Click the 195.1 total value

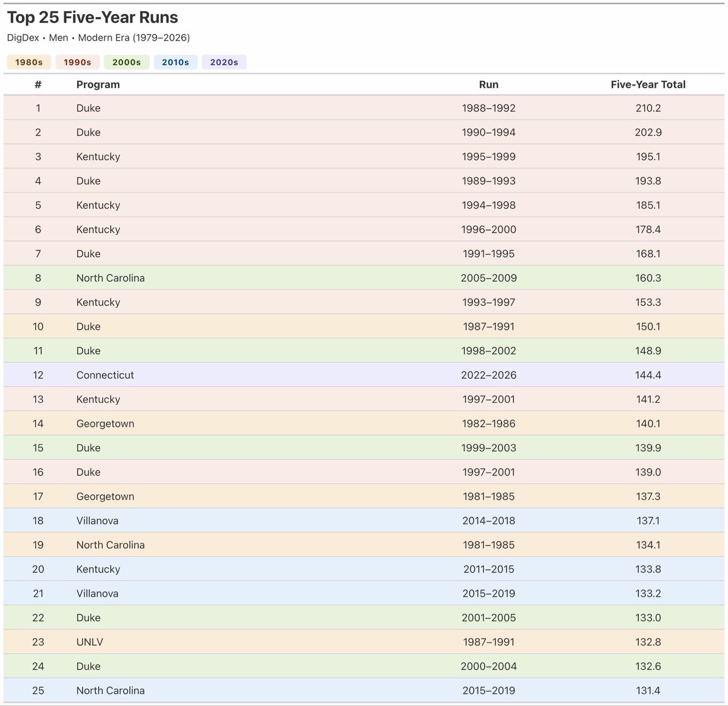pos(648,156)
